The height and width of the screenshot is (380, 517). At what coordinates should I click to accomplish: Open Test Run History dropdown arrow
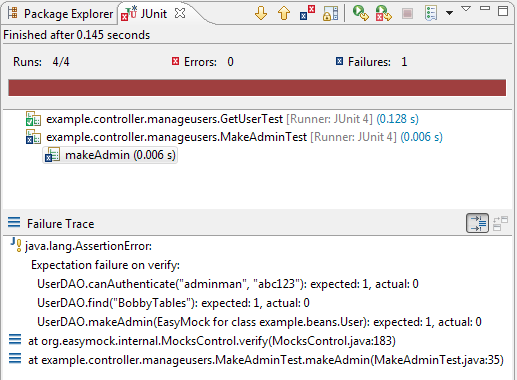point(449,13)
